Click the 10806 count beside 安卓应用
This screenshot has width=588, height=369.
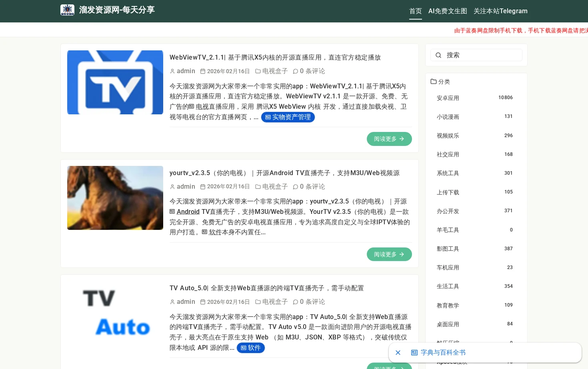[x=506, y=98]
